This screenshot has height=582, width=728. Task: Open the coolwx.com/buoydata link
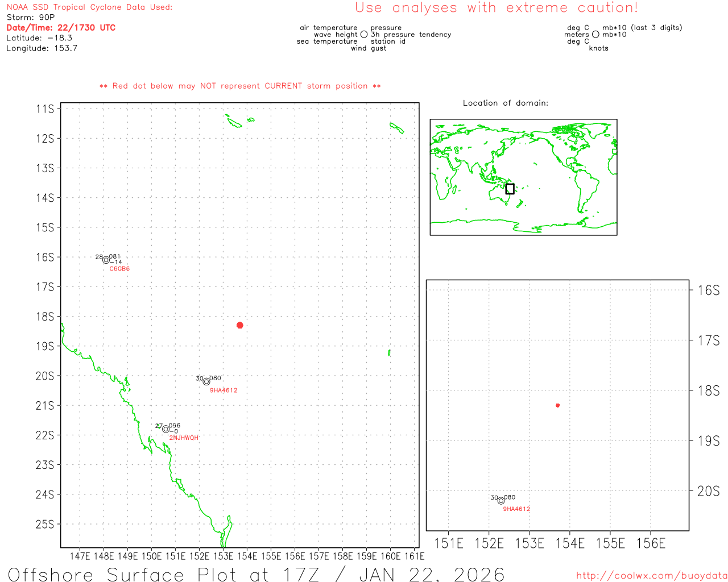(651, 576)
